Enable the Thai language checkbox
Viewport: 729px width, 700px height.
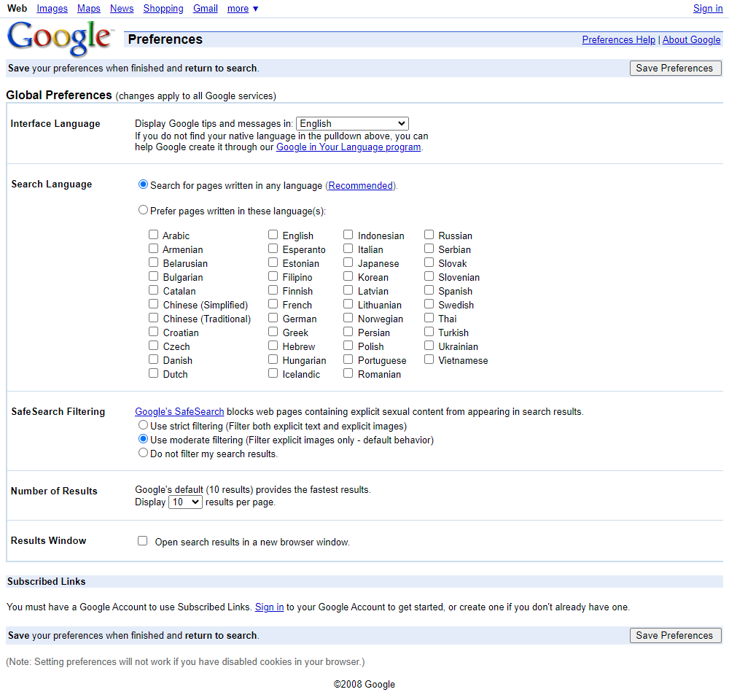429,318
